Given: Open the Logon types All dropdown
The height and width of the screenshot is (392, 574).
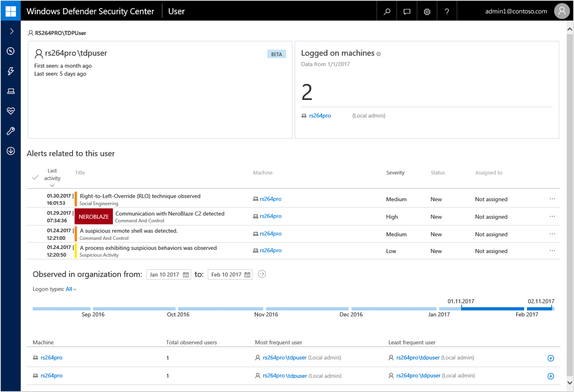Looking at the screenshot, I should tap(71, 289).
